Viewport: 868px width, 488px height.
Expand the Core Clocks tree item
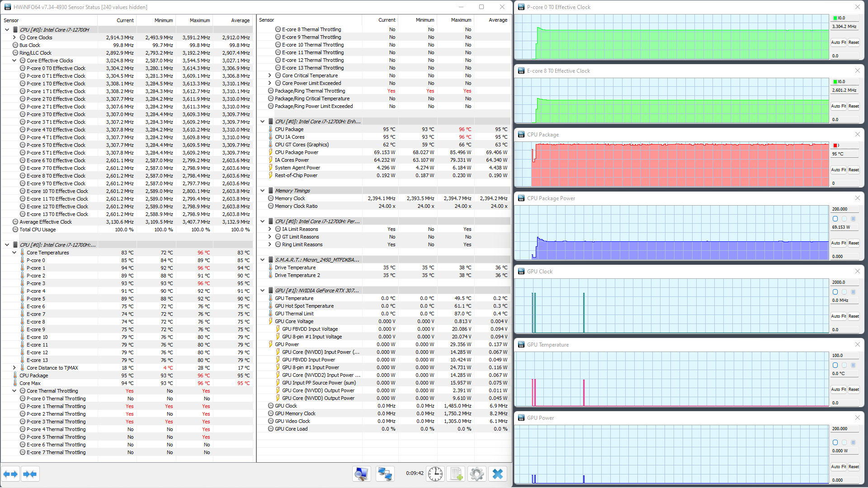[14, 38]
